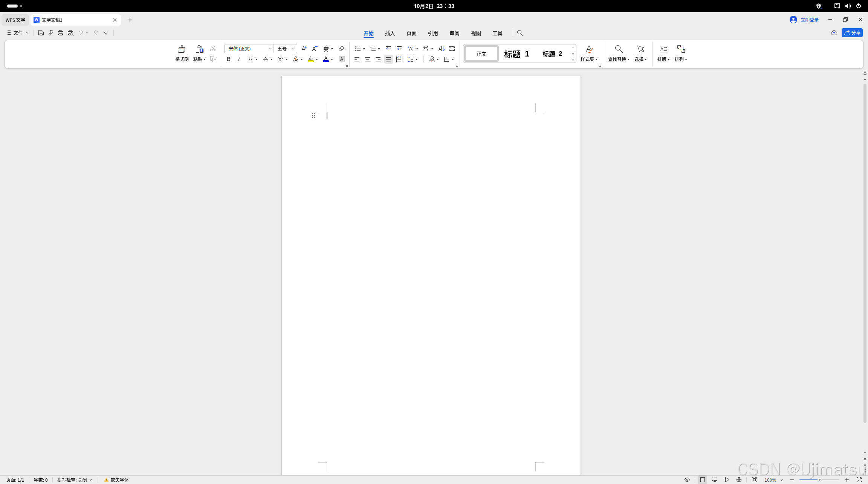Expand the line spacing dropdown arrow
868x484 pixels.
click(x=417, y=59)
